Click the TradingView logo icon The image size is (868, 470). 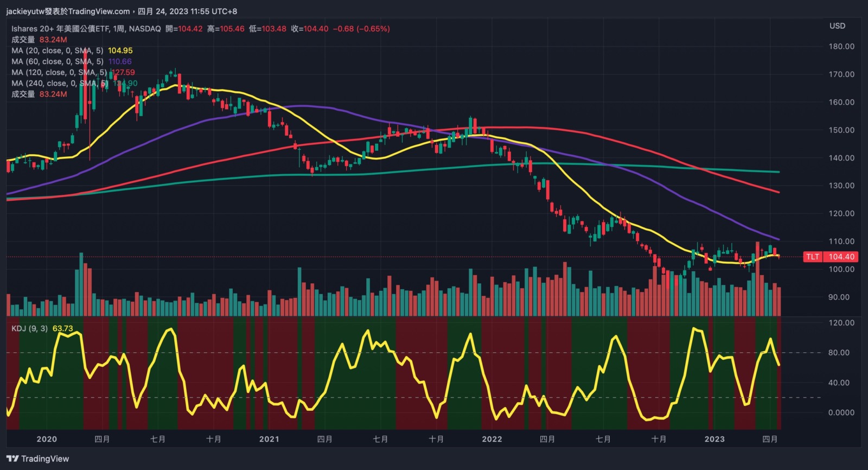[x=12, y=459]
